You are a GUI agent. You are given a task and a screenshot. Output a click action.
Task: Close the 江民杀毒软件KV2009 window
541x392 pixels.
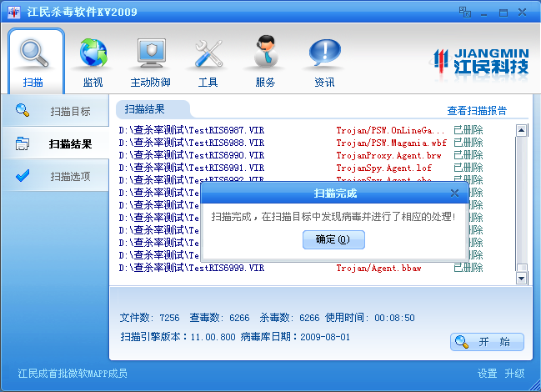(x=523, y=13)
